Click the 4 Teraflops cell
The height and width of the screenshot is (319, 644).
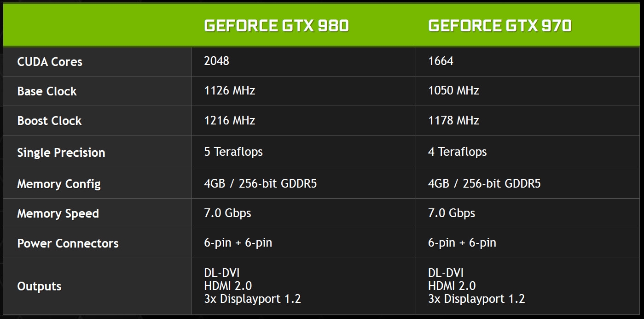click(x=457, y=152)
